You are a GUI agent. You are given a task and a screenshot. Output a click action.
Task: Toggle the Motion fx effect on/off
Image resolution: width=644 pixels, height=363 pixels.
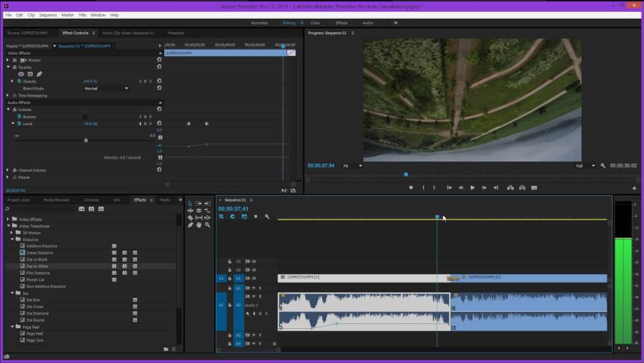pyautogui.click(x=15, y=60)
